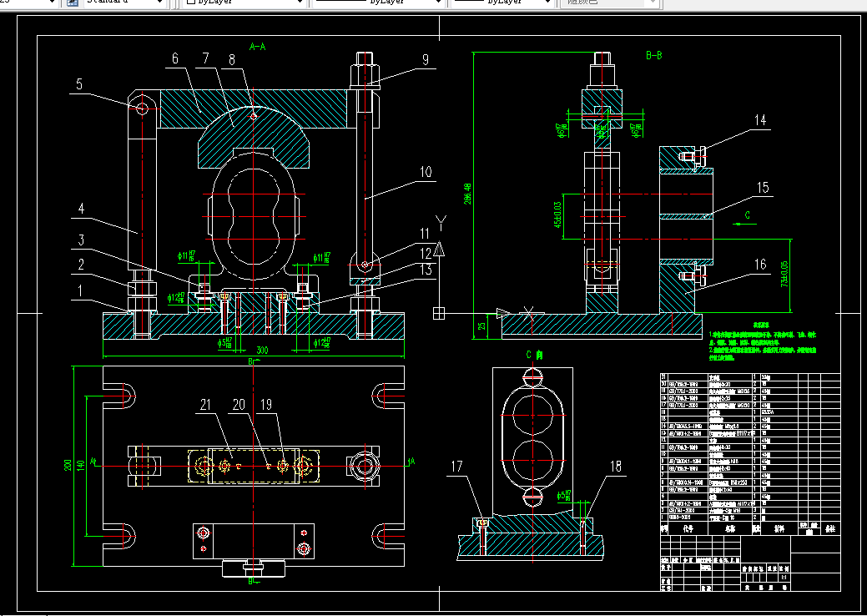Pick part balloon number 2
Image resolution: width=867 pixels, height=616 pixels.
click(81, 265)
